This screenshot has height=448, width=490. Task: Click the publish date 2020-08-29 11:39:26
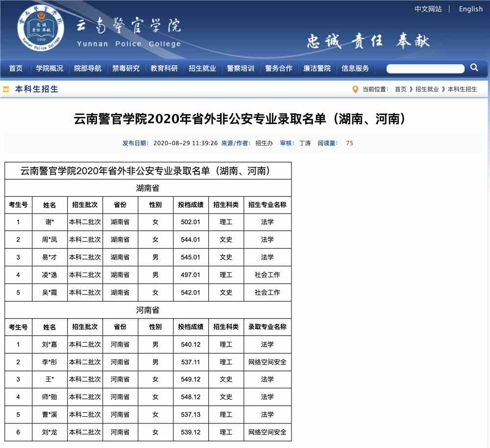(x=186, y=143)
